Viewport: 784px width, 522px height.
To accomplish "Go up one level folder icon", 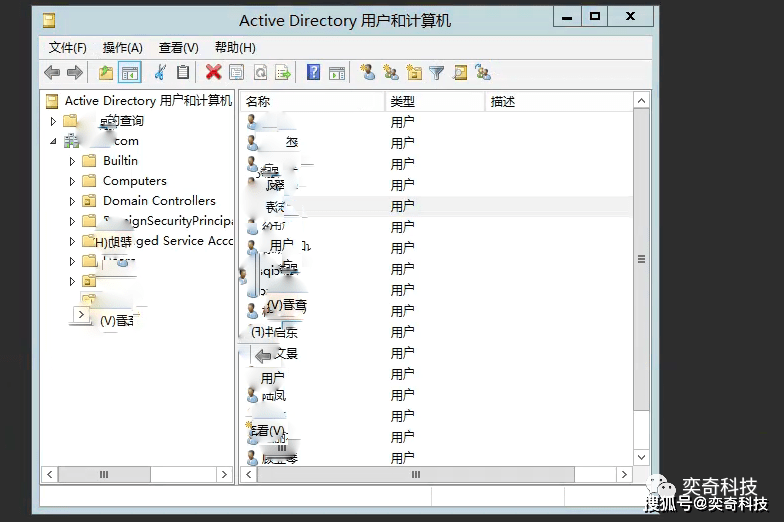I will (x=106, y=73).
